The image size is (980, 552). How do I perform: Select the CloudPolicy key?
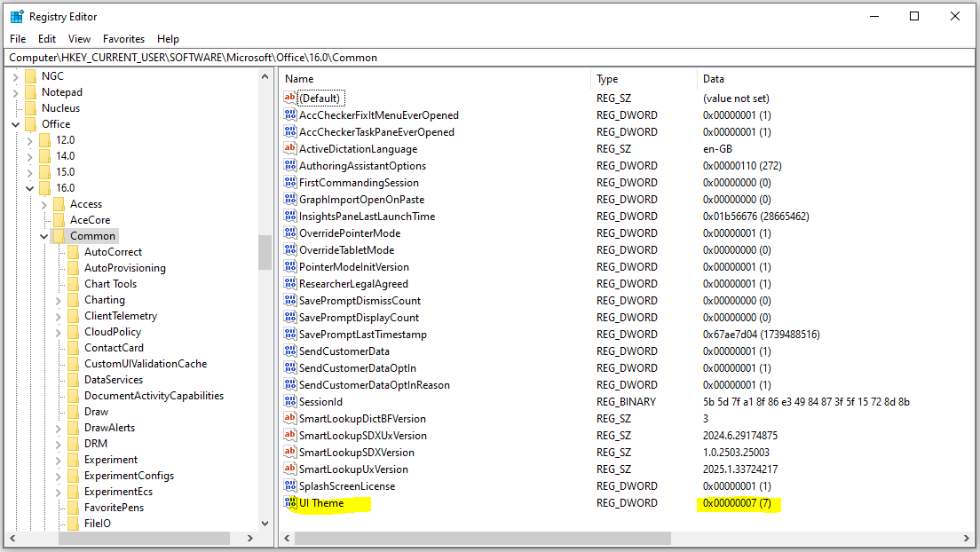(x=113, y=332)
